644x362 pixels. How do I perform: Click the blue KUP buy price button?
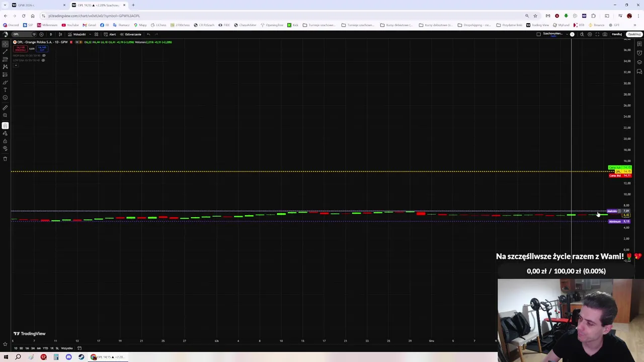pos(42,49)
